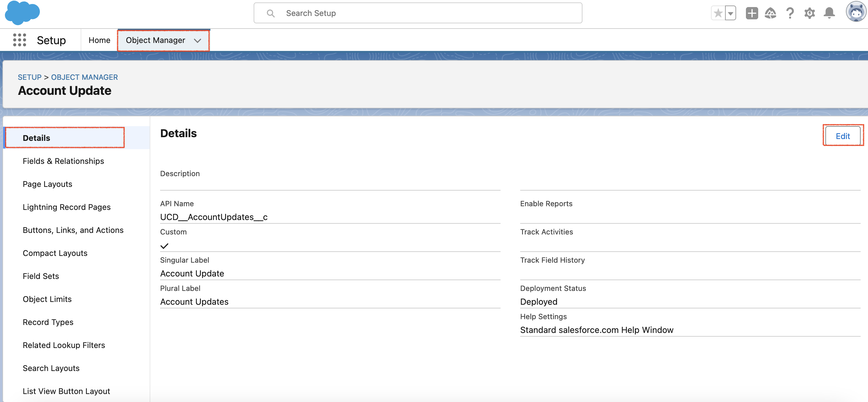Switch to the Home tab
The height and width of the screenshot is (402, 868).
(x=99, y=40)
